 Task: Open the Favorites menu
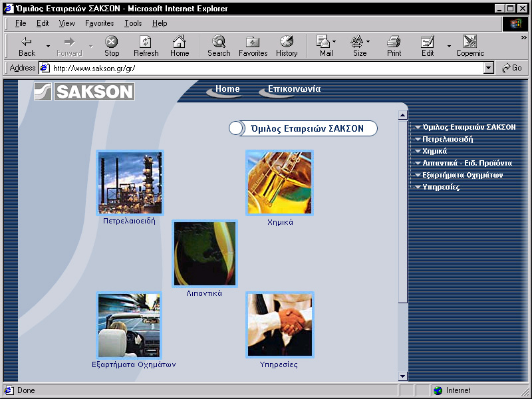(99, 23)
